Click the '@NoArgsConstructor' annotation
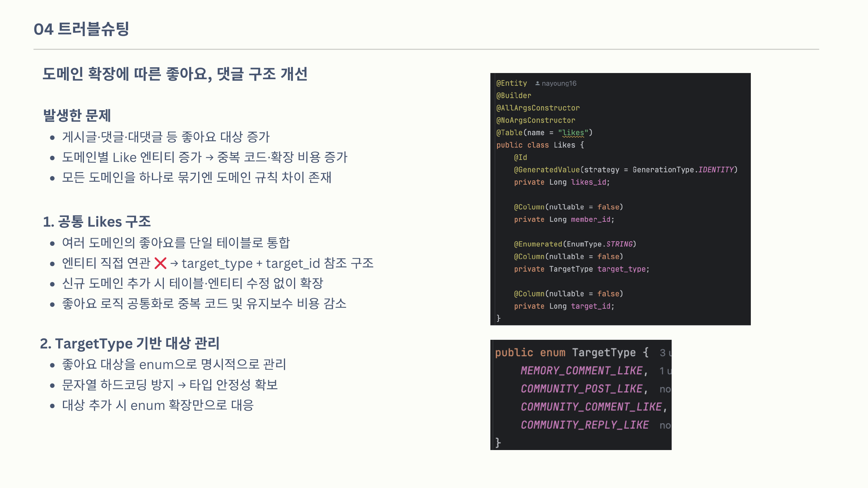The width and height of the screenshot is (868, 488). tap(536, 120)
